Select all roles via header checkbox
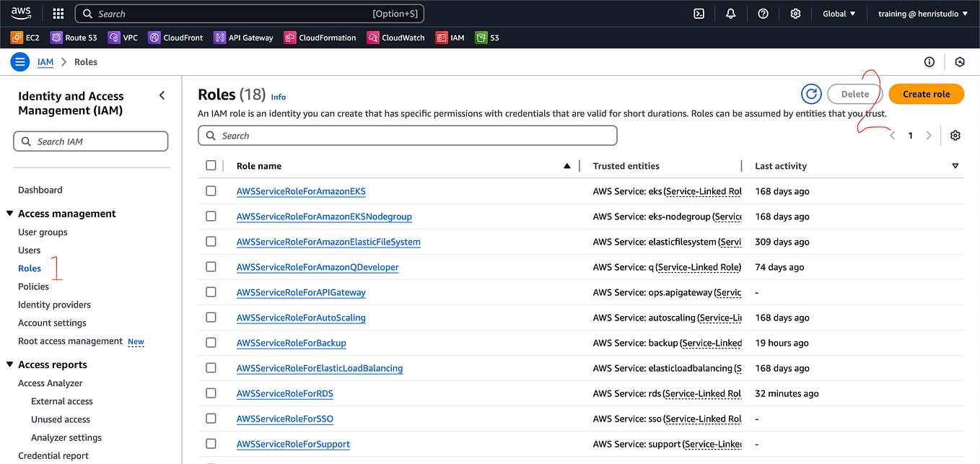 211,165
